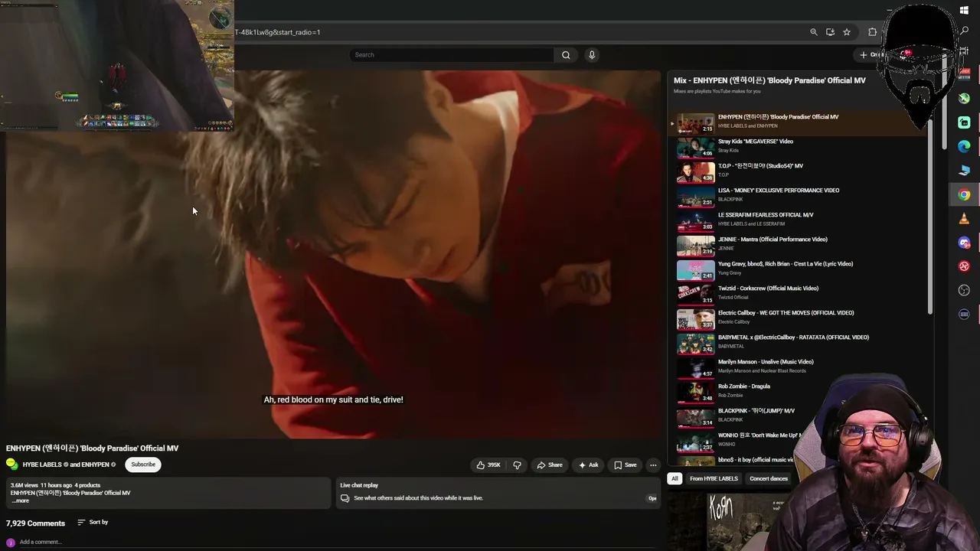This screenshot has width=980, height=551.
Task: Select the currently playing ENHYPEN Bloody Paradise playlist item
Action: [x=798, y=122]
